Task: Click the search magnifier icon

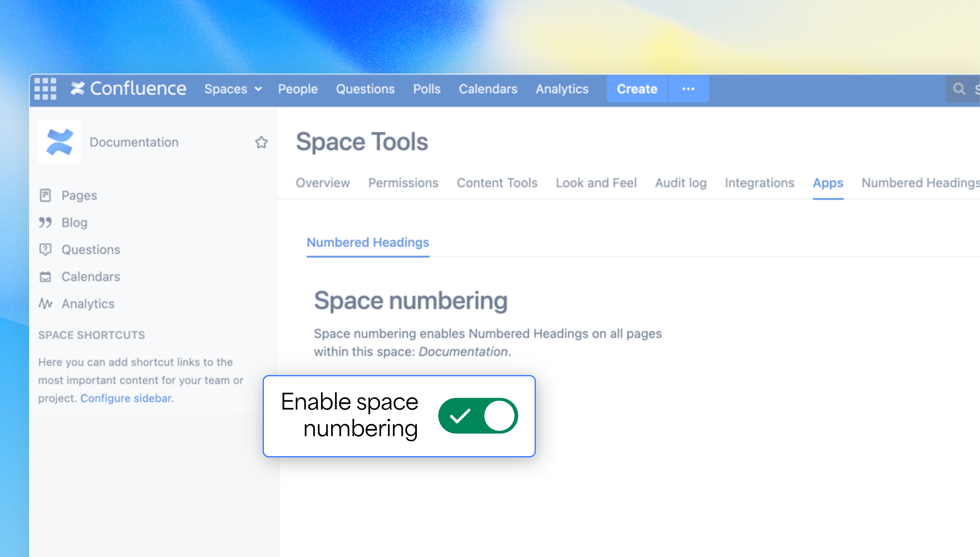Action: pos(959,89)
